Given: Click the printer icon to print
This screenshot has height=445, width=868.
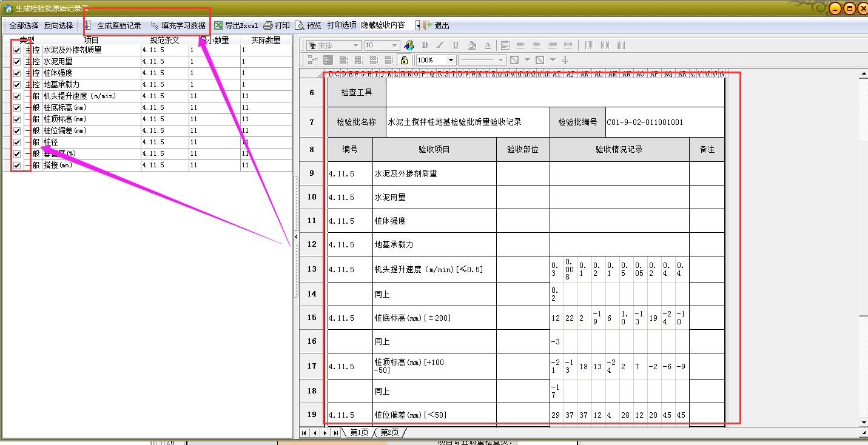Looking at the screenshot, I should point(268,25).
